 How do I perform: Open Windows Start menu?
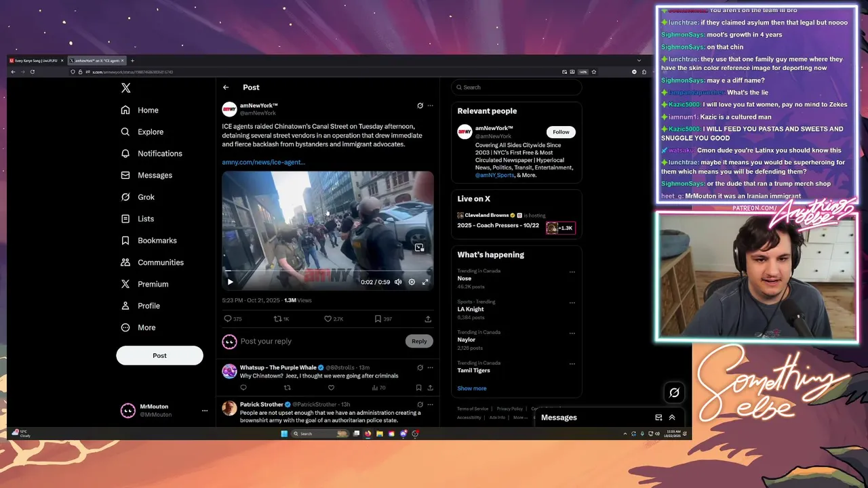coord(284,434)
